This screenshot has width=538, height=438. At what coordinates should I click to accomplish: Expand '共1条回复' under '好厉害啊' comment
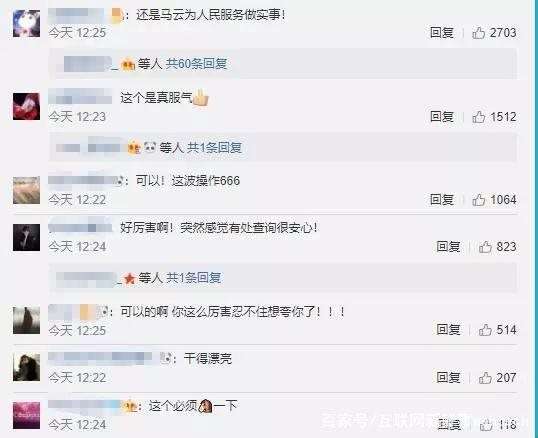(194, 278)
